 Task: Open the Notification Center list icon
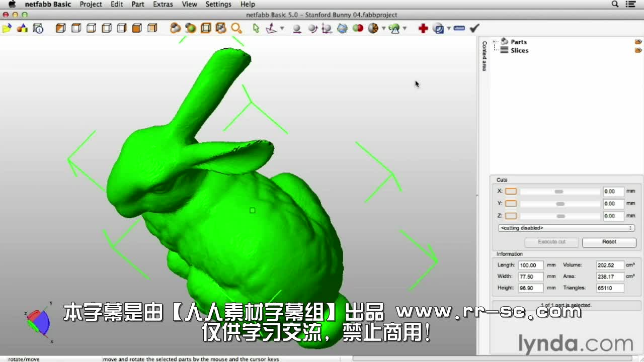click(631, 4)
